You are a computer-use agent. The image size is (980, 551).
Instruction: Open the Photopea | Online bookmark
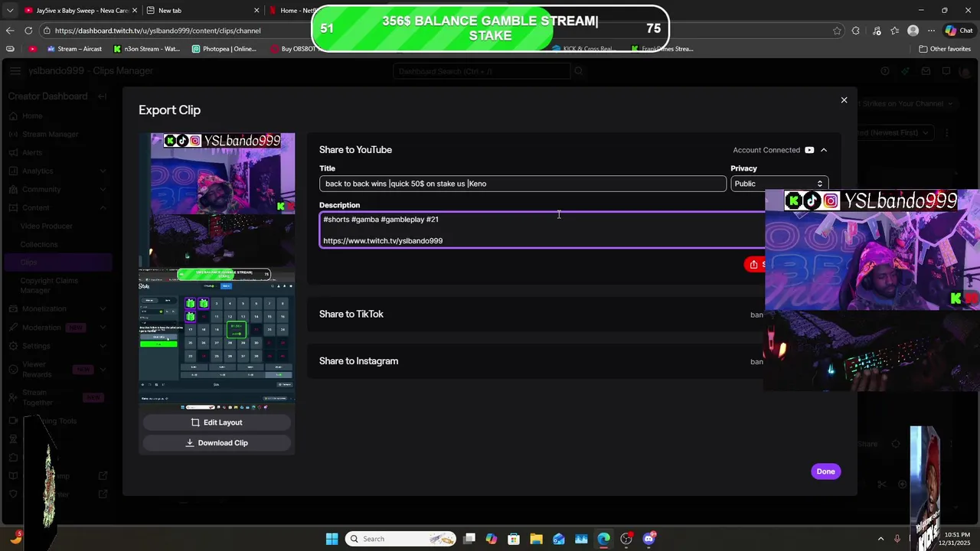224,49
